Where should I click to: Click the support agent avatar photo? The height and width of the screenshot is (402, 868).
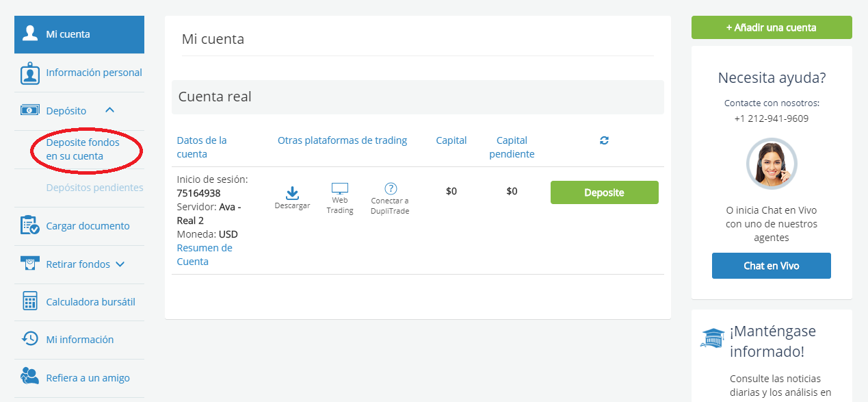tap(771, 164)
